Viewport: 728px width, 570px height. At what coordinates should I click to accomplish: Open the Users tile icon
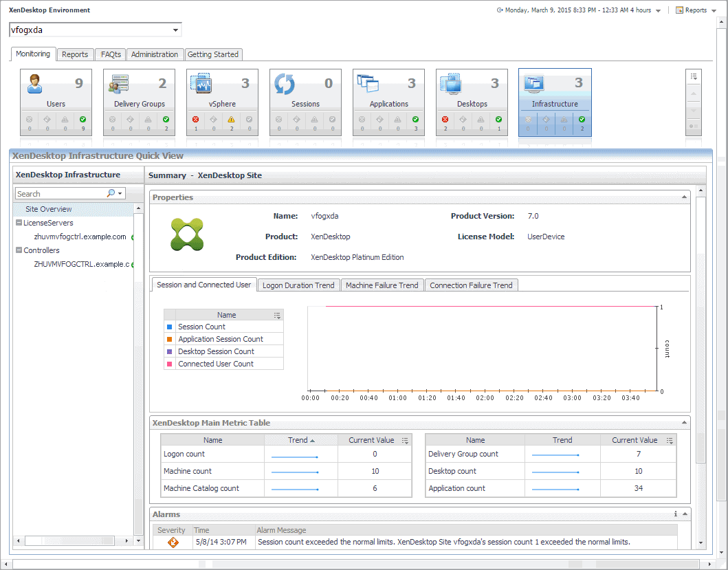pyautogui.click(x=36, y=84)
